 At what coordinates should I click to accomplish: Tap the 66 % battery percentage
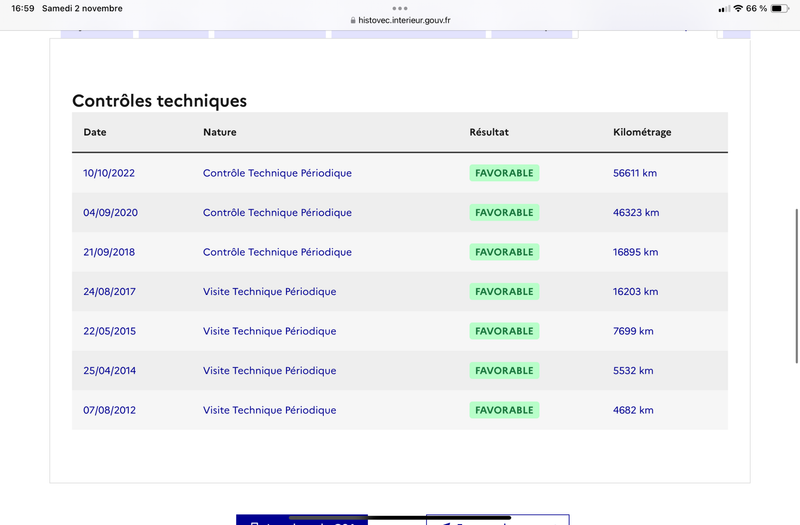(756, 9)
